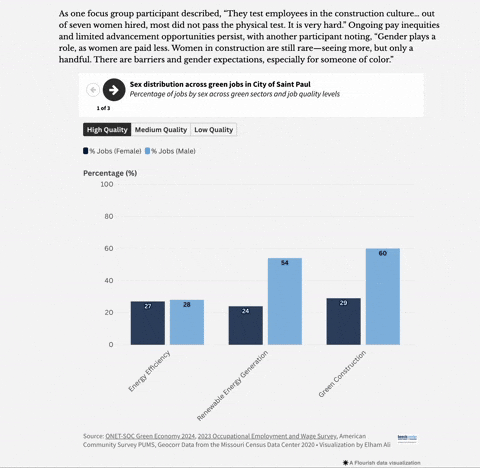
Task: Click the previous slide arrow button
Action: (x=93, y=90)
